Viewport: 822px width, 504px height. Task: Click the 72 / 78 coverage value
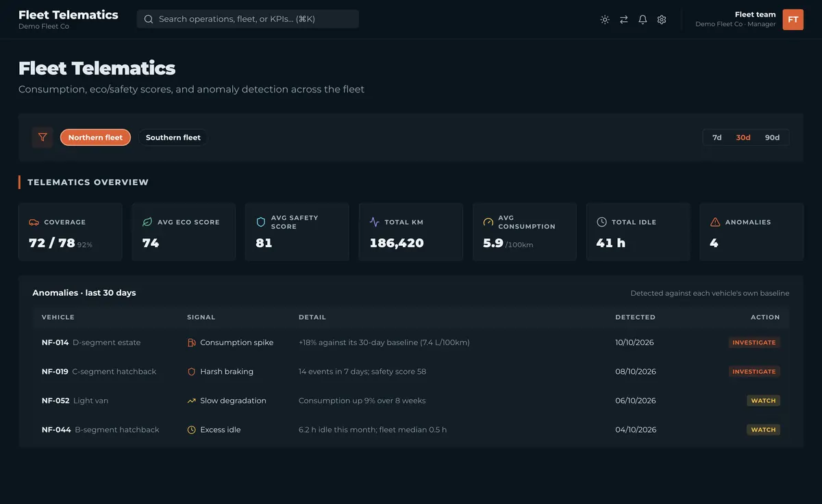pos(52,243)
